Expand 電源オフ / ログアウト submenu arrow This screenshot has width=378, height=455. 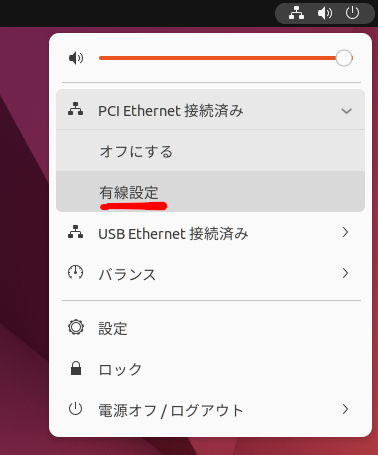(345, 409)
